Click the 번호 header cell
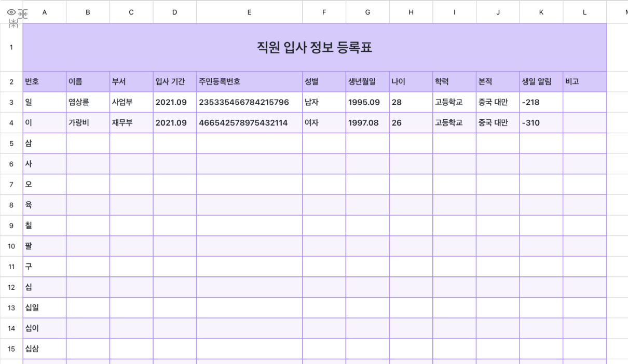This screenshot has width=628, height=364. [x=45, y=81]
